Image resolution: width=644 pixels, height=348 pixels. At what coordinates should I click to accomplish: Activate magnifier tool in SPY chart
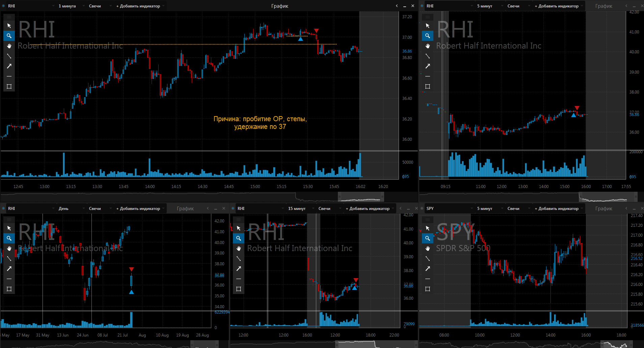click(428, 238)
